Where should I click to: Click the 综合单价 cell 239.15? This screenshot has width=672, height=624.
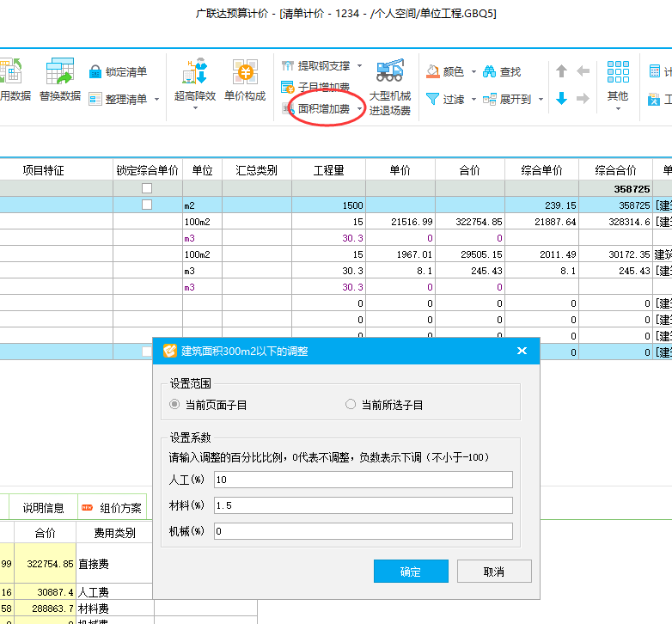tap(541, 205)
